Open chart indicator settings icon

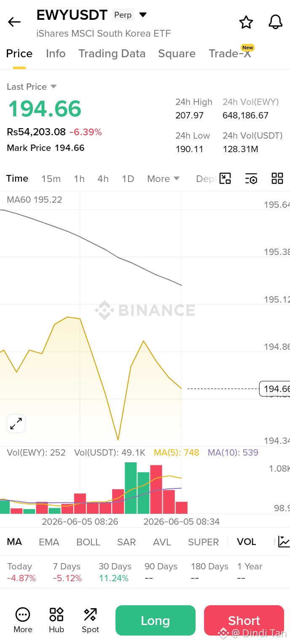pos(251,178)
